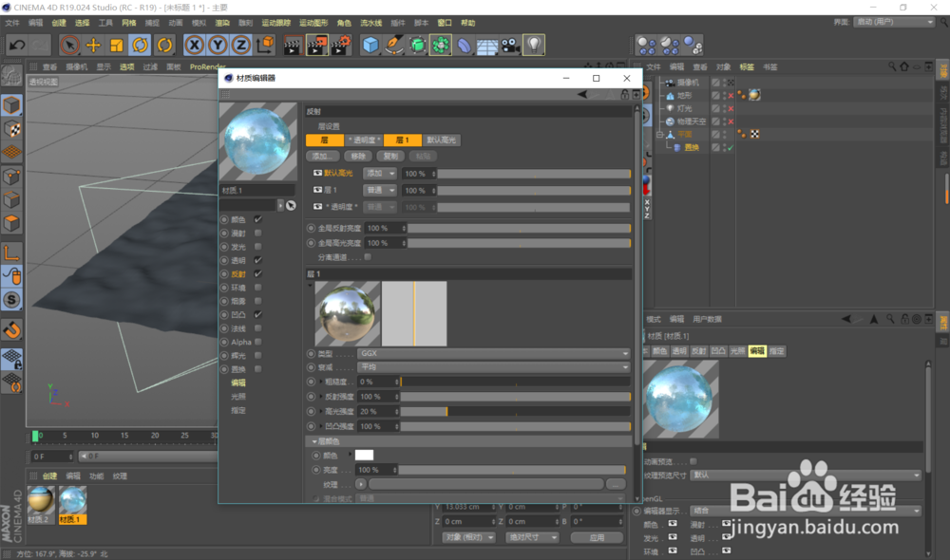The height and width of the screenshot is (560, 950).
Task: Click home icon in Object Manager header
Action: tap(904, 66)
